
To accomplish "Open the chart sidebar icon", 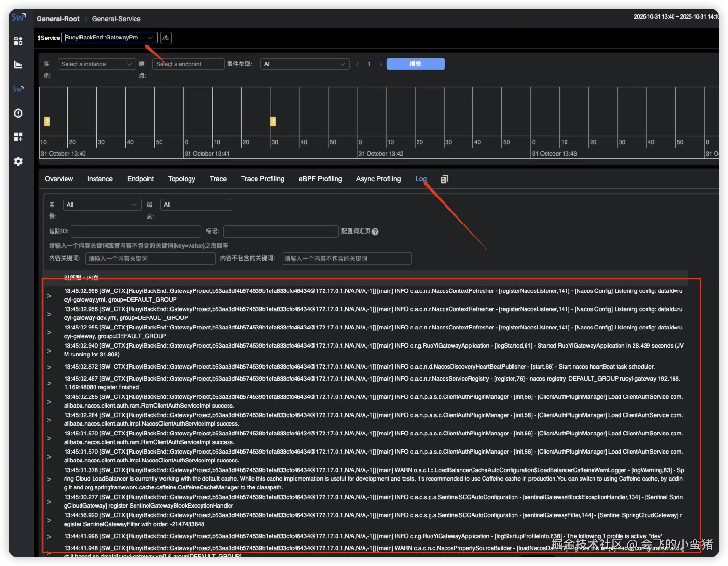I will (x=18, y=65).
